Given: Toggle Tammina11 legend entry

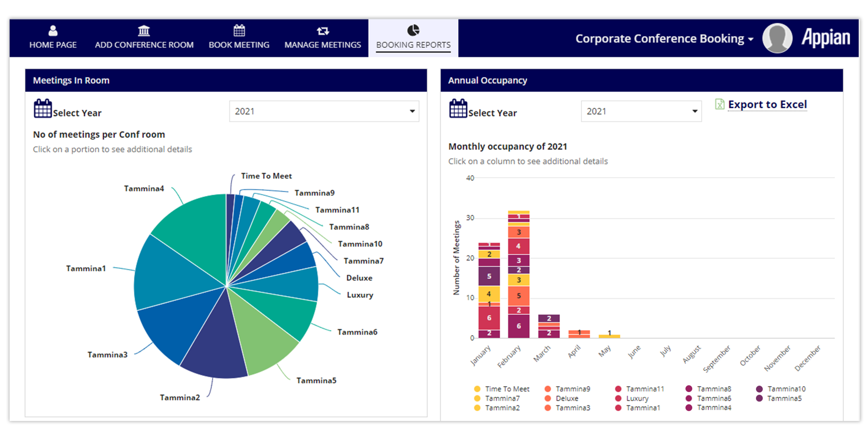Looking at the screenshot, I should pos(639,389).
